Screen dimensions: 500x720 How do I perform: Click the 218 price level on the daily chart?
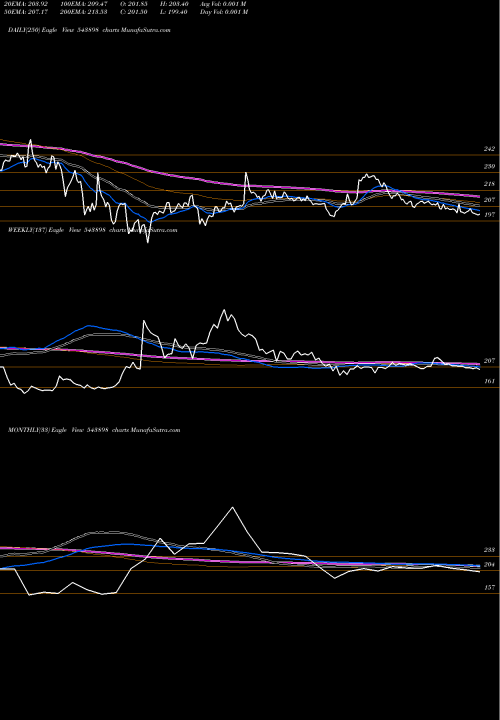489,184
